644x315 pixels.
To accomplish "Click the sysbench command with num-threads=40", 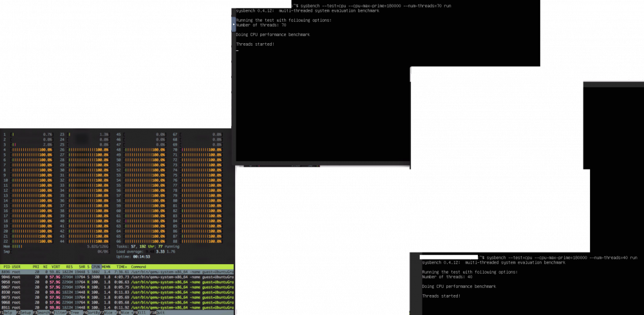I will 562,258.
